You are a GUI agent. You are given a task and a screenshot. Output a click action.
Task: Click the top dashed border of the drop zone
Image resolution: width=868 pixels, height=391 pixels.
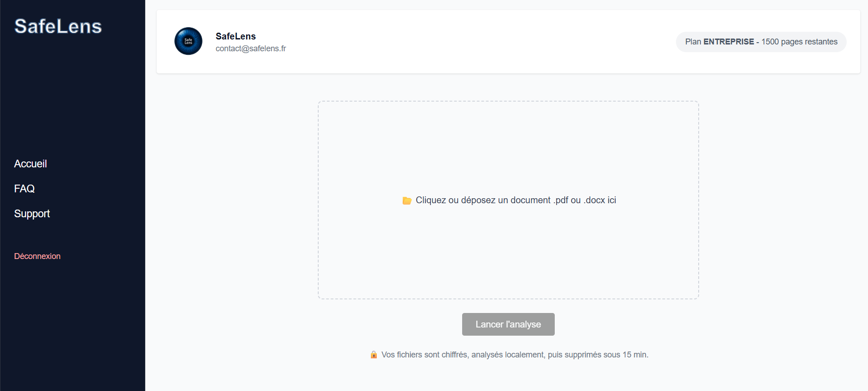508,102
